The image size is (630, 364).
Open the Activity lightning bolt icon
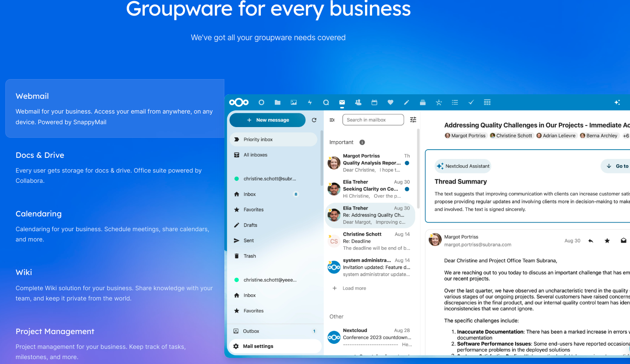(310, 102)
